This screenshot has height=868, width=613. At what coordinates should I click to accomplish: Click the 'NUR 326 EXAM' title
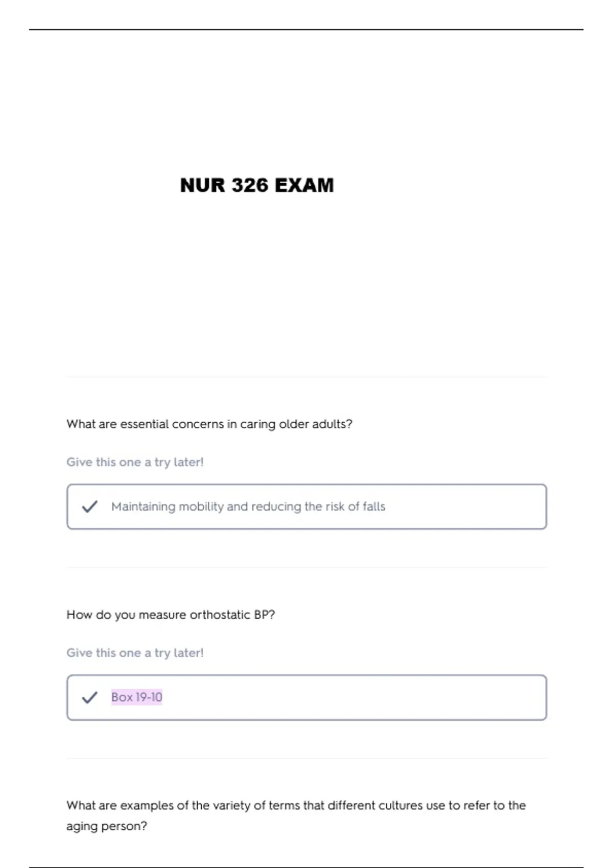point(257,185)
